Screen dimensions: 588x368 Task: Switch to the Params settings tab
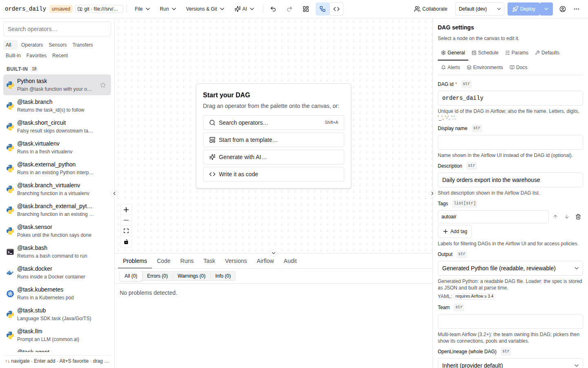[x=517, y=53]
